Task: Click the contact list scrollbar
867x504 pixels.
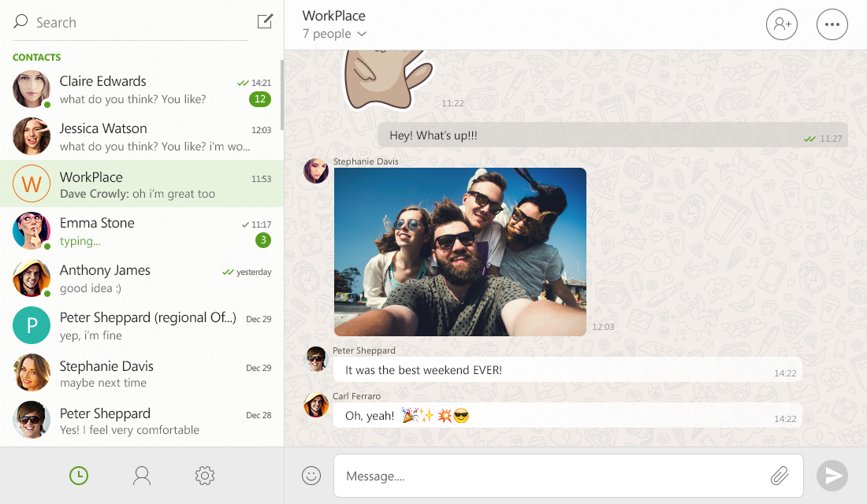Action: tap(282, 95)
